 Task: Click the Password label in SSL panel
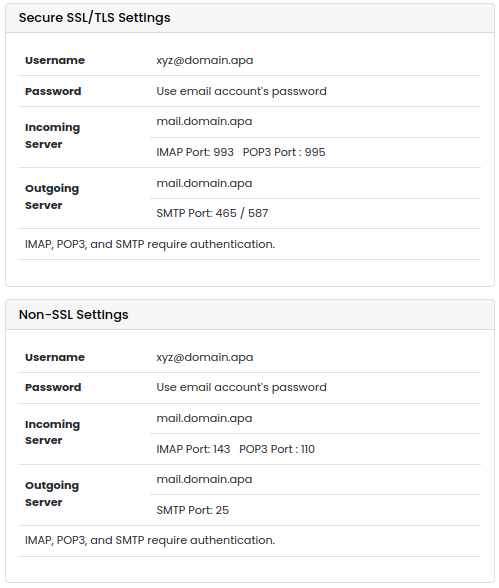coord(53,91)
